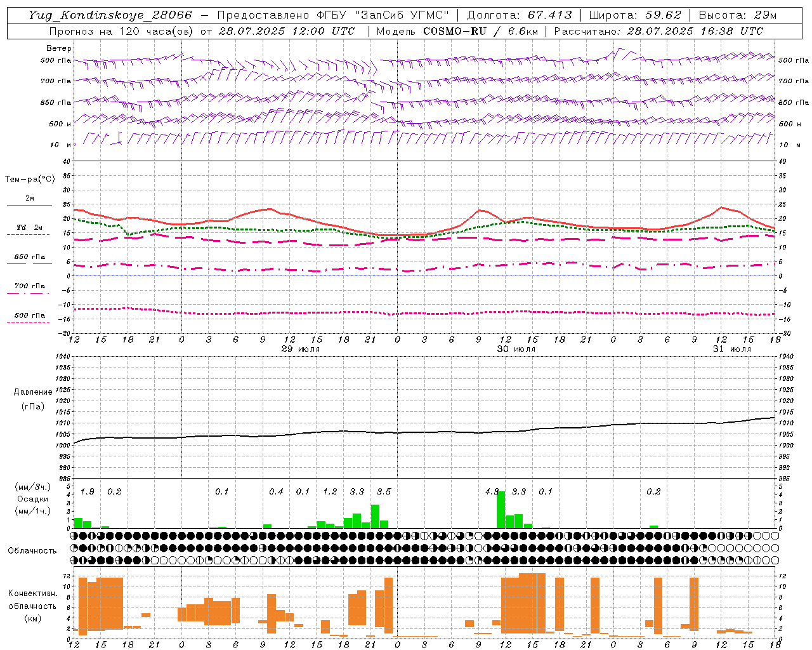Click the Долгота: 67.413 value

point(520,15)
